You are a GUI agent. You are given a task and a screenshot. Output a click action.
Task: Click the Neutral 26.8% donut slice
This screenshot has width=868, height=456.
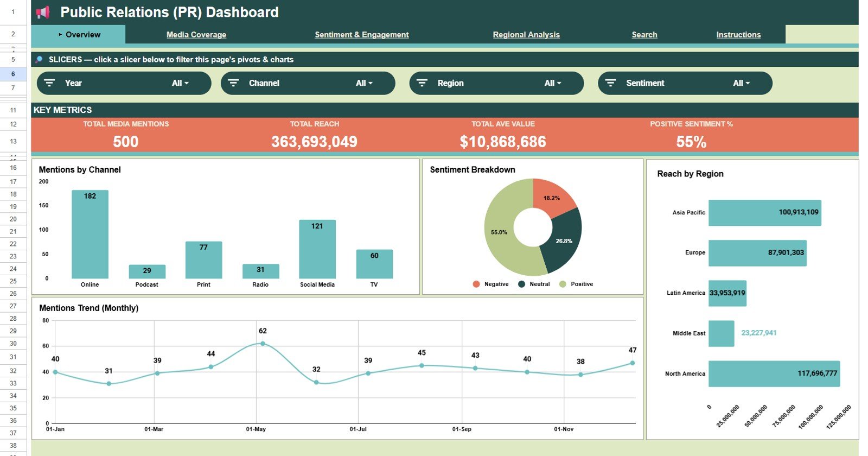click(x=564, y=242)
